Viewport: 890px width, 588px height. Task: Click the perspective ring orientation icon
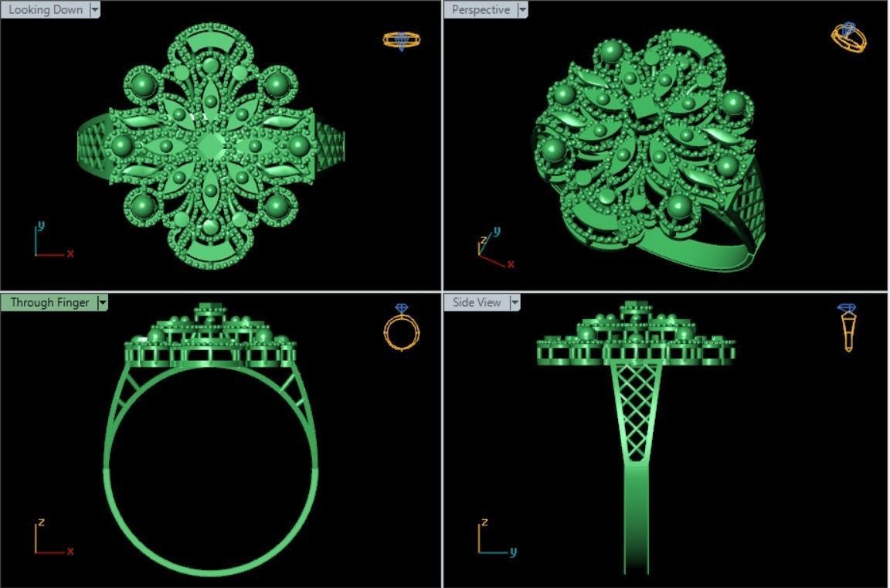(x=849, y=37)
